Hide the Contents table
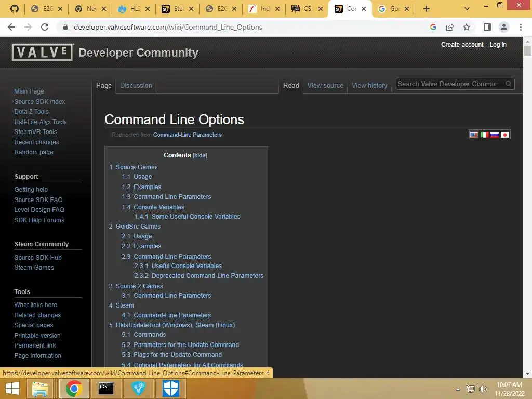This screenshot has height=399, width=532. pyautogui.click(x=200, y=155)
